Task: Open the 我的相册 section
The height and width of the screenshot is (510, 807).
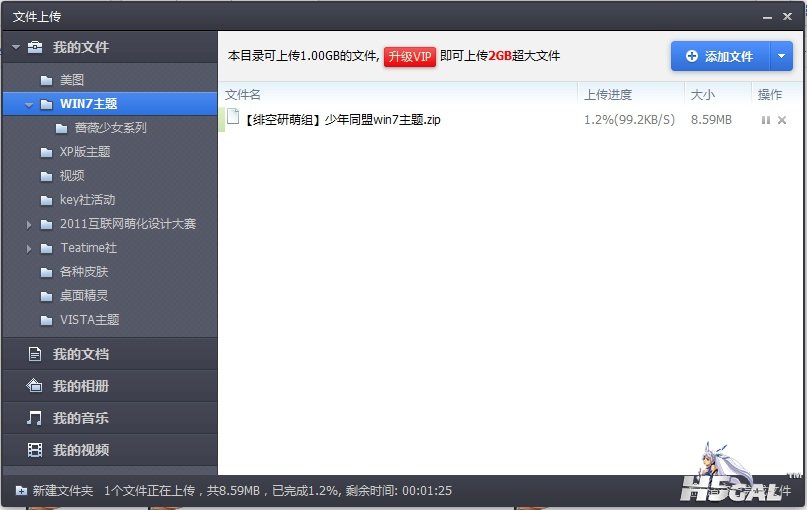Action: pyautogui.click(x=110, y=386)
